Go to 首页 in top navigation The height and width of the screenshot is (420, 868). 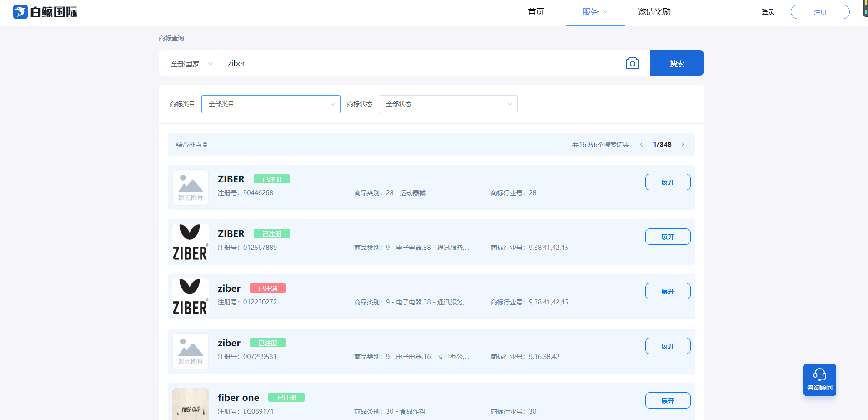[536, 12]
